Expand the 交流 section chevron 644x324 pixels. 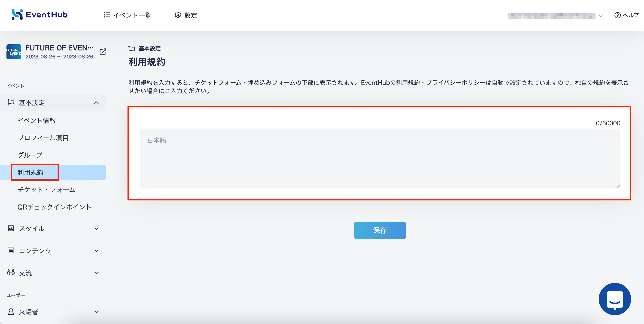(x=97, y=273)
